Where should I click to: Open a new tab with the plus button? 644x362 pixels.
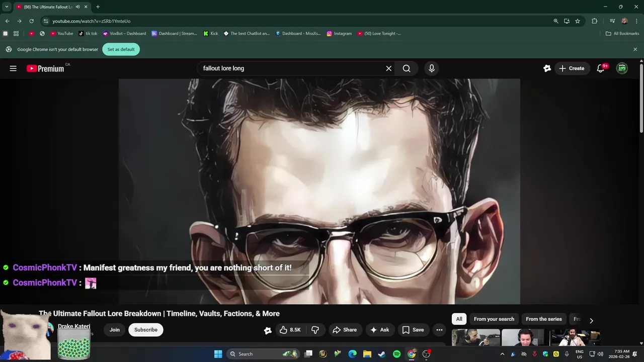tap(98, 7)
